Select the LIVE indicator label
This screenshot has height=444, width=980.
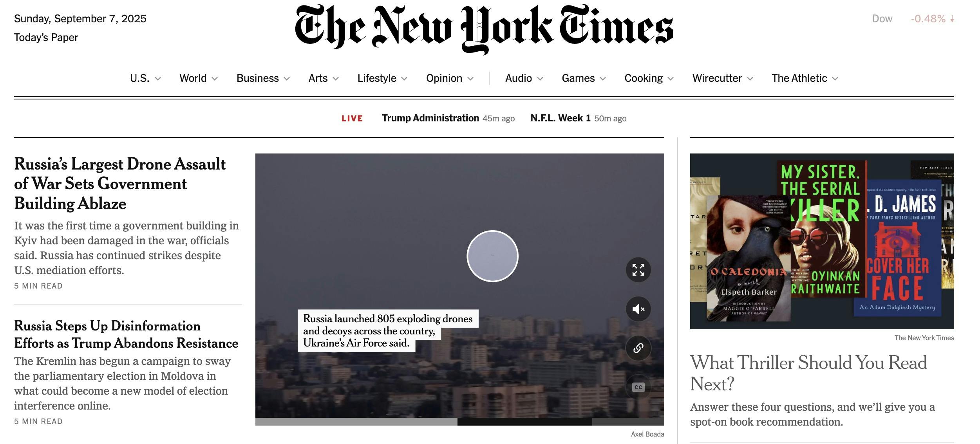pos(351,118)
